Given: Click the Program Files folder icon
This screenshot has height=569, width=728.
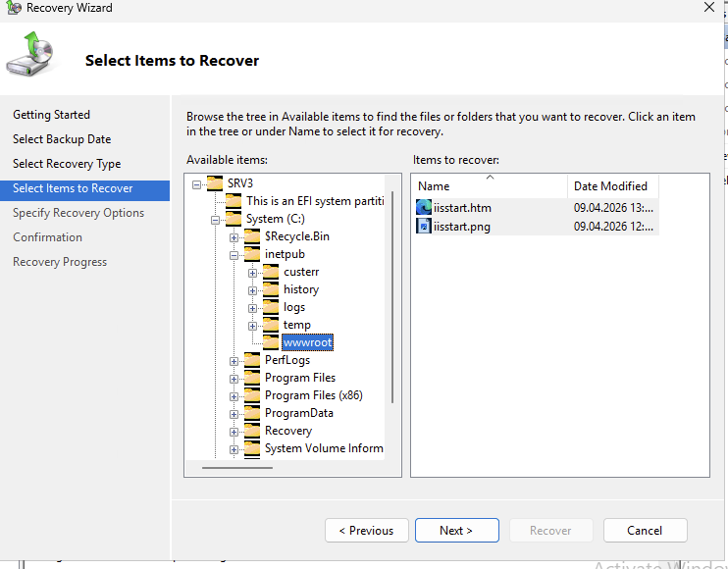Looking at the screenshot, I should click(x=252, y=378).
